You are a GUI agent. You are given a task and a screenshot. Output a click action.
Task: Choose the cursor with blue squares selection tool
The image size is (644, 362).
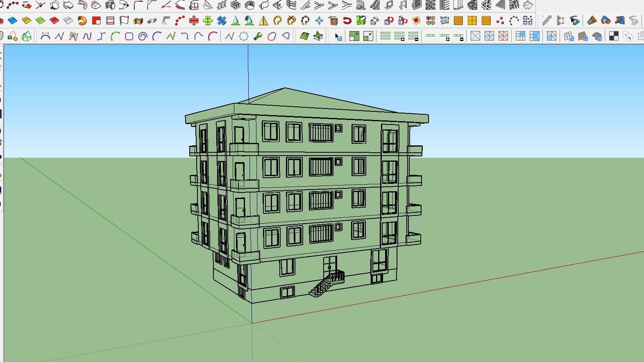338,36
